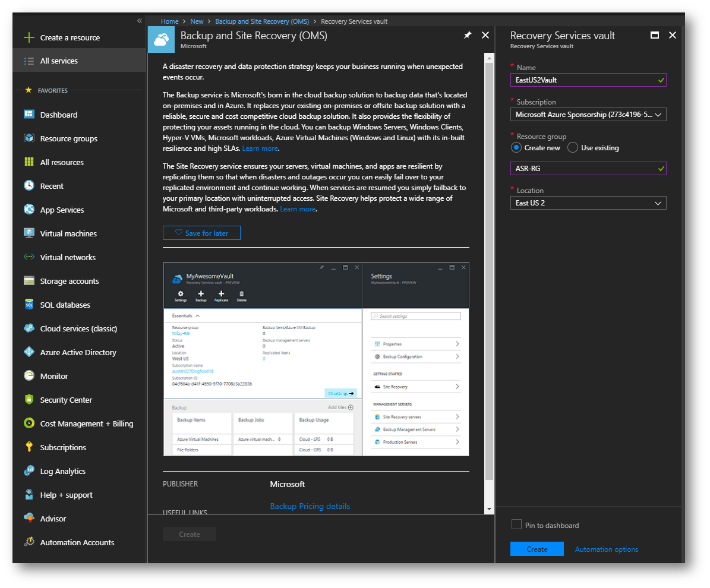Screen dimensions: 710x588
Task: Open Dashboard from the favorites menu
Action: [59, 115]
